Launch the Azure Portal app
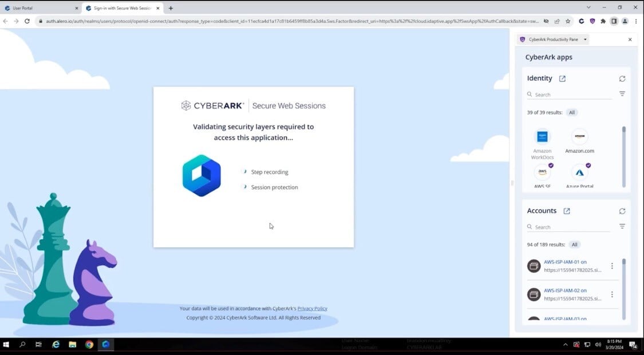The image size is (644, 355). 579,172
